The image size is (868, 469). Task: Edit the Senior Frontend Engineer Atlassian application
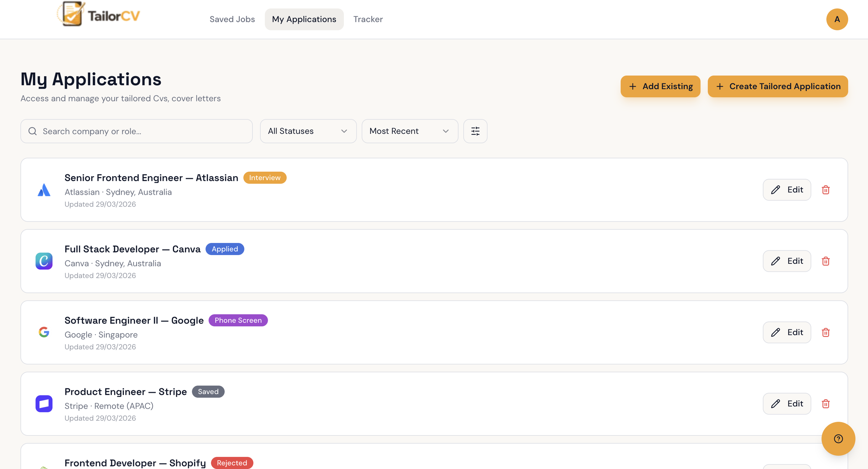(x=787, y=190)
